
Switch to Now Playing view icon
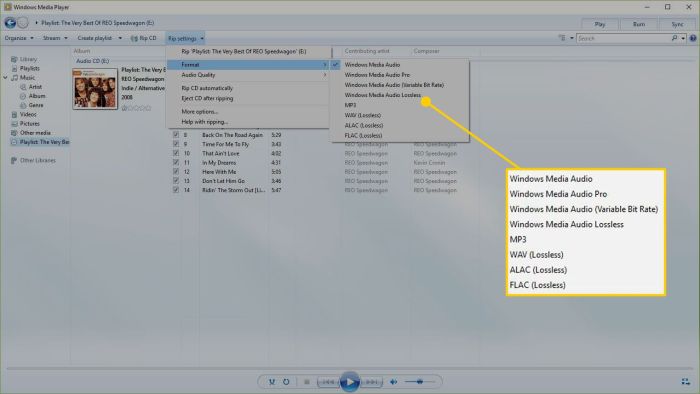pyautogui.click(x=686, y=382)
